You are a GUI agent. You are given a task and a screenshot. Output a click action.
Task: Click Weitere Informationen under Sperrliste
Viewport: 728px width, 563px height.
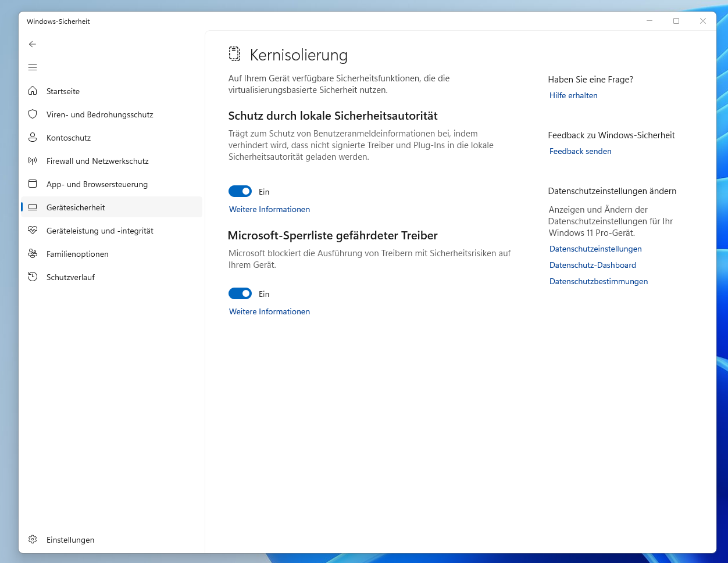pyautogui.click(x=269, y=311)
